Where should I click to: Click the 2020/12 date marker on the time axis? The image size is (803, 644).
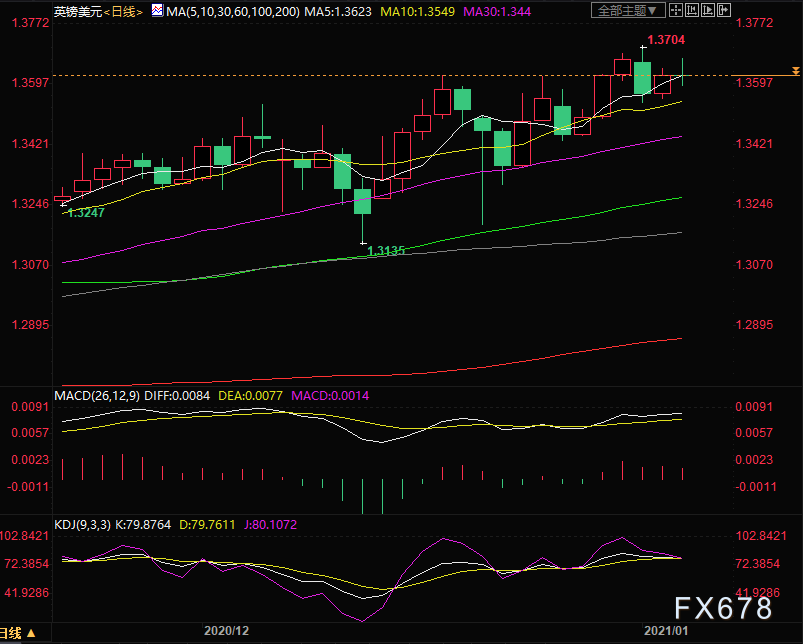coord(225,631)
